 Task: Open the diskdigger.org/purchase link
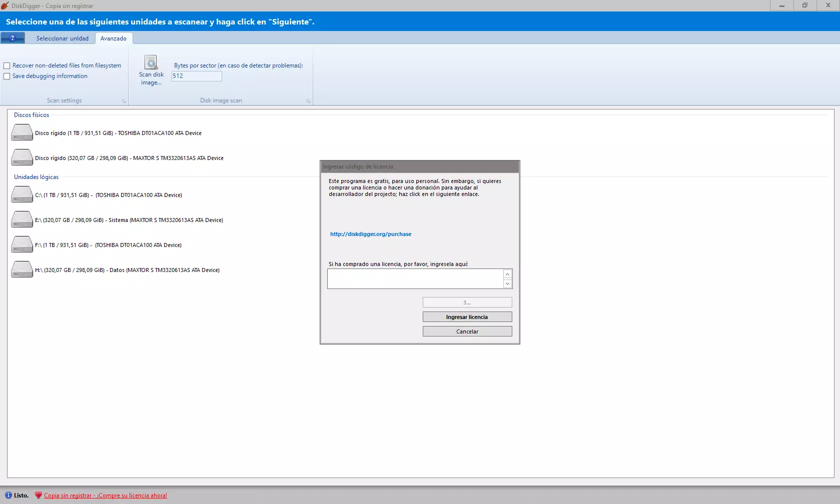[371, 234]
